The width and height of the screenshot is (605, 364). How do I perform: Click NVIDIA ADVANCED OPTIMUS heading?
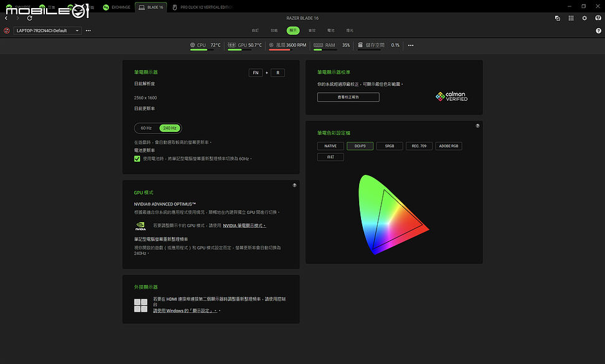tap(165, 204)
